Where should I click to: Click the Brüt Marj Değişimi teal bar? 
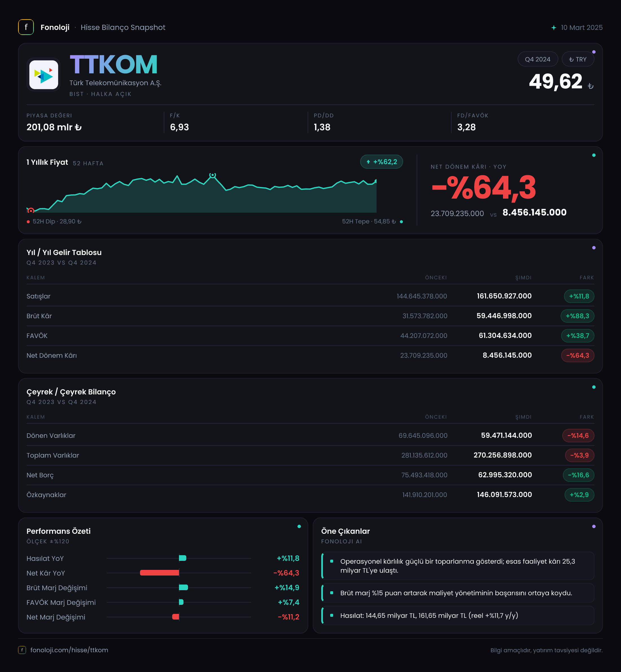pyautogui.click(x=183, y=587)
